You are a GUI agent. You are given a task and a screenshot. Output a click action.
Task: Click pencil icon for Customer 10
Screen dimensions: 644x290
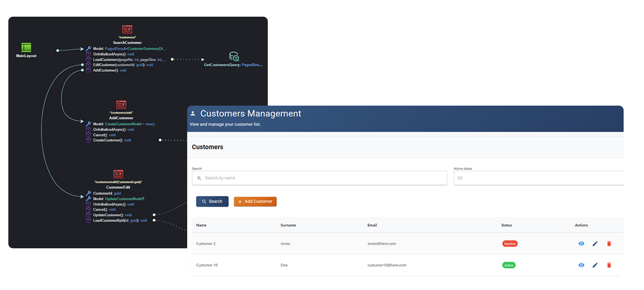595,265
